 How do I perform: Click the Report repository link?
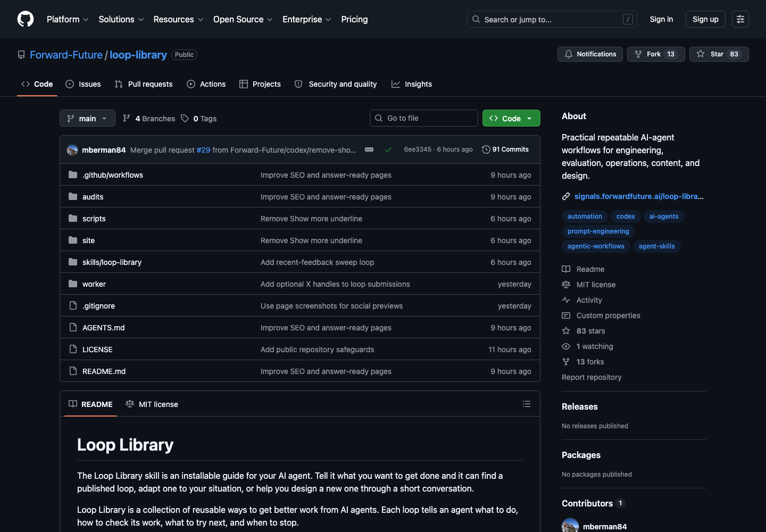[x=592, y=377]
